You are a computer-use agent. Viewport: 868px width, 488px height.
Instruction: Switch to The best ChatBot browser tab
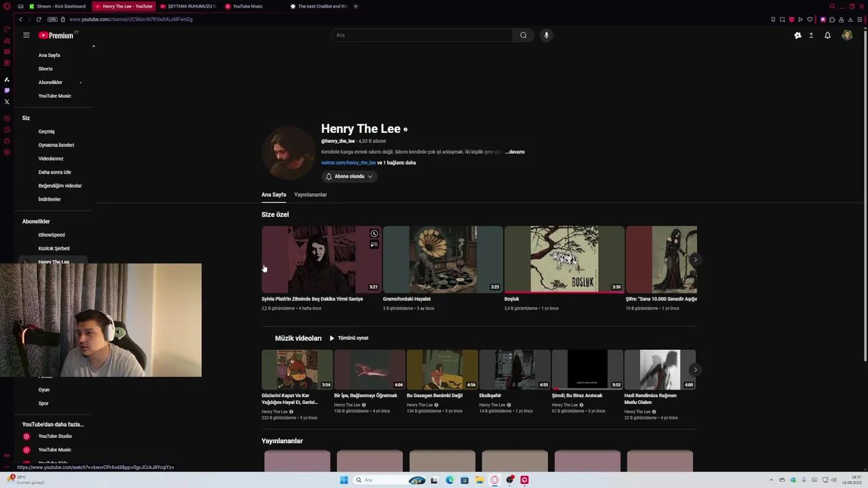point(318,6)
